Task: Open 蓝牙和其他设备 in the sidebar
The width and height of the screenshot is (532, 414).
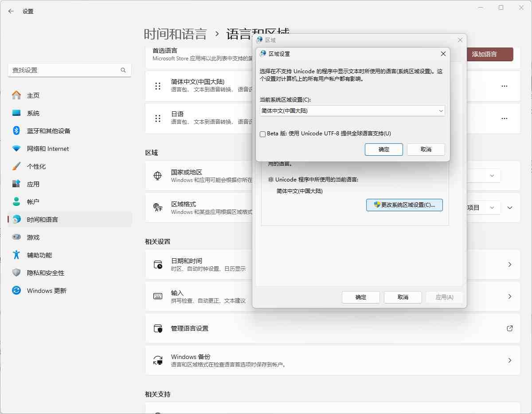Action: pos(70,131)
